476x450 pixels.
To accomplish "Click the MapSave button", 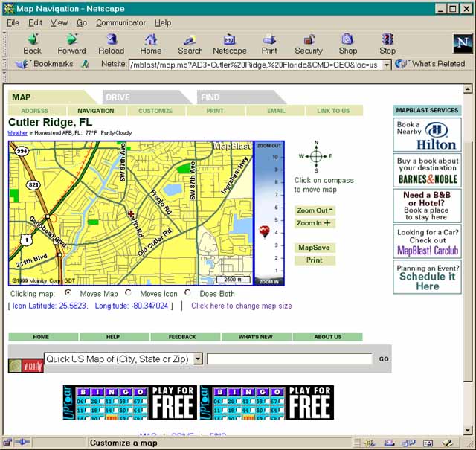I will pyautogui.click(x=315, y=248).
